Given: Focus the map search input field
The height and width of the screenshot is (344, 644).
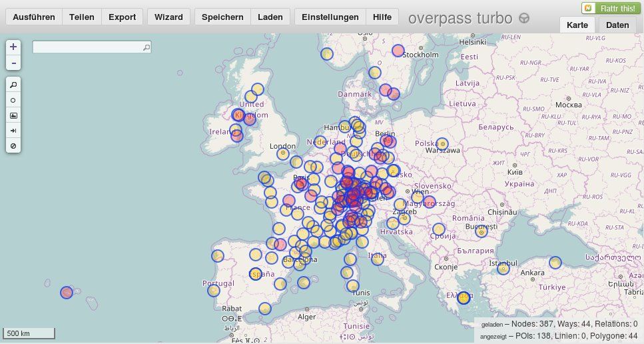Looking at the screenshot, I should pyautogui.click(x=87, y=47).
